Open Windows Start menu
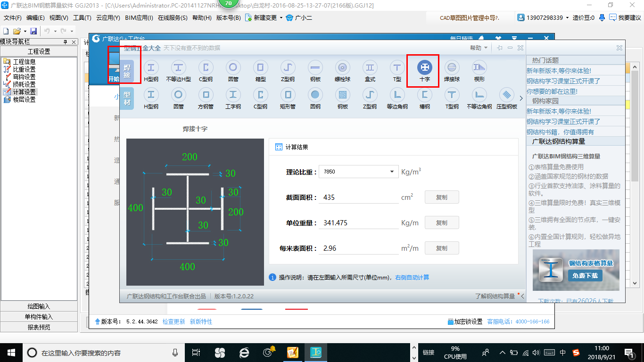644x362 pixels. pos(11,352)
